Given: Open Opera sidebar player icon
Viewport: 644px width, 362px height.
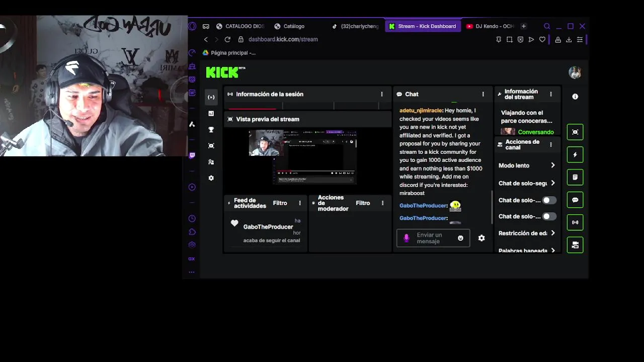Looking at the screenshot, I should pyautogui.click(x=192, y=187).
